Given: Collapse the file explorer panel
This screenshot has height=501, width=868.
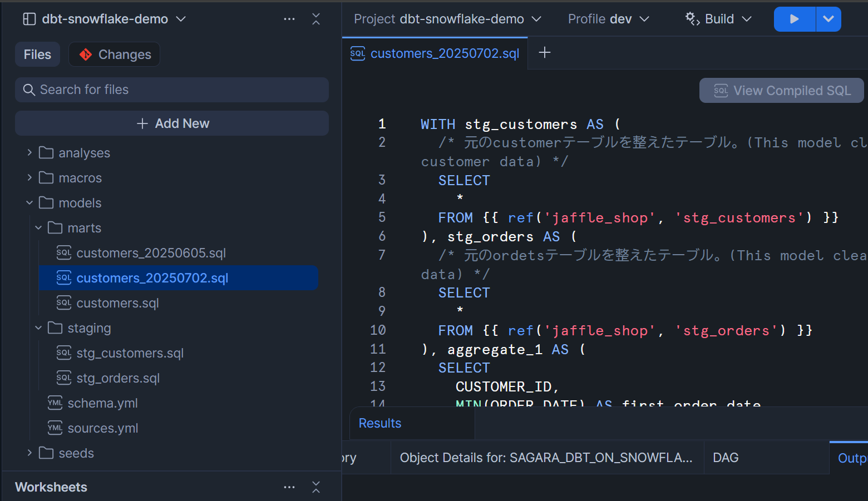Looking at the screenshot, I should click(316, 19).
